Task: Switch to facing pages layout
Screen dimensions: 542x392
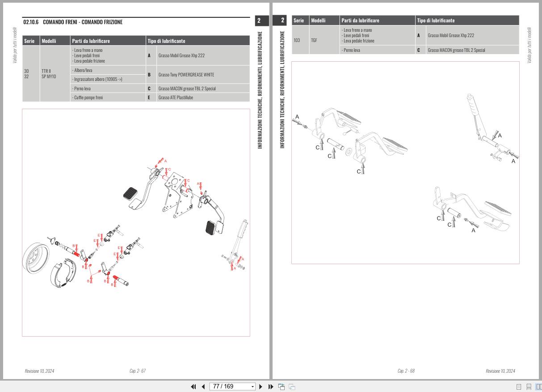Action: [x=538, y=387]
